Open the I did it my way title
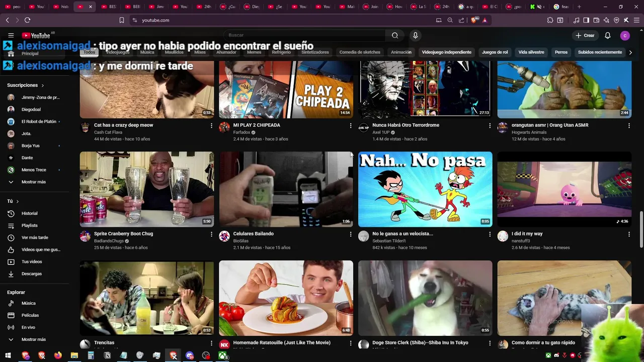Screen dimensions: 644x362 tap(527, 234)
